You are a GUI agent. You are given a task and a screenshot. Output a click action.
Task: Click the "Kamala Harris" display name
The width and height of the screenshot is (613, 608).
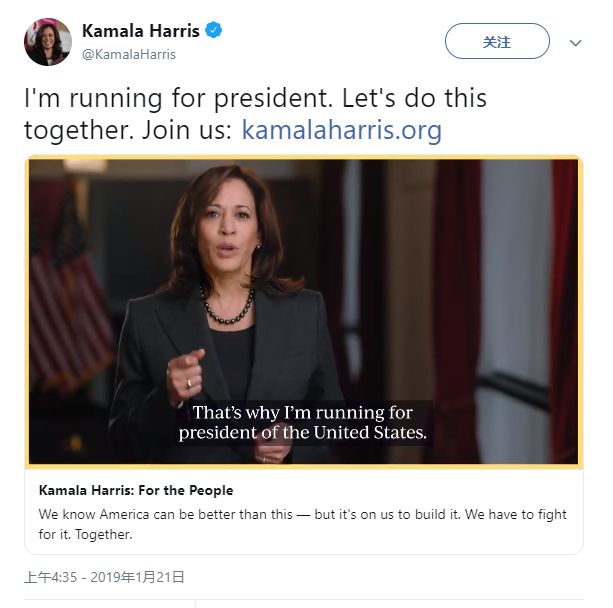(140, 31)
